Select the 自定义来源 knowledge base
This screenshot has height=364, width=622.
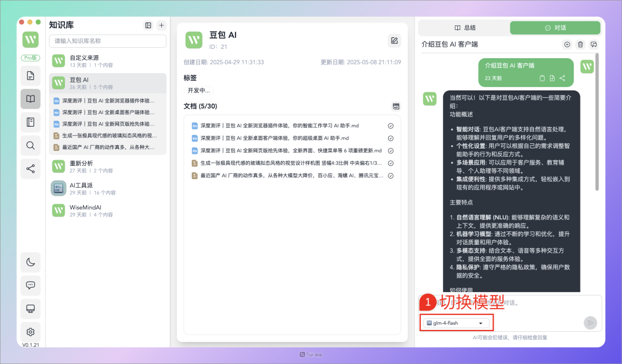(x=108, y=61)
